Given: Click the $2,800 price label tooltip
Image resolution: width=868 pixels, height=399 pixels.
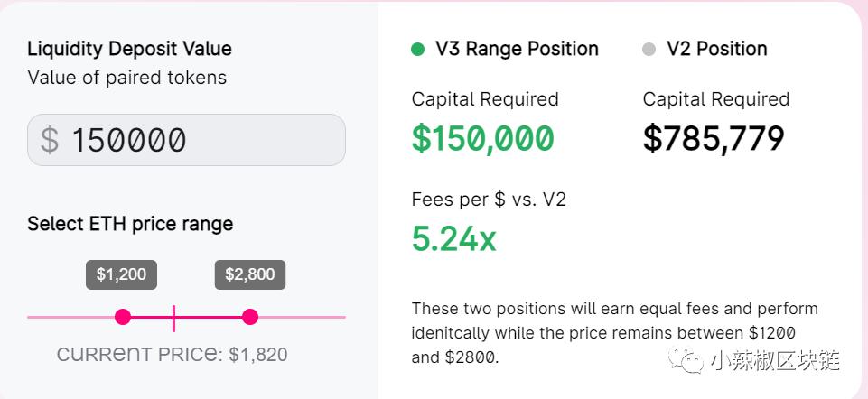Looking at the screenshot, I should tap(250, 274).
